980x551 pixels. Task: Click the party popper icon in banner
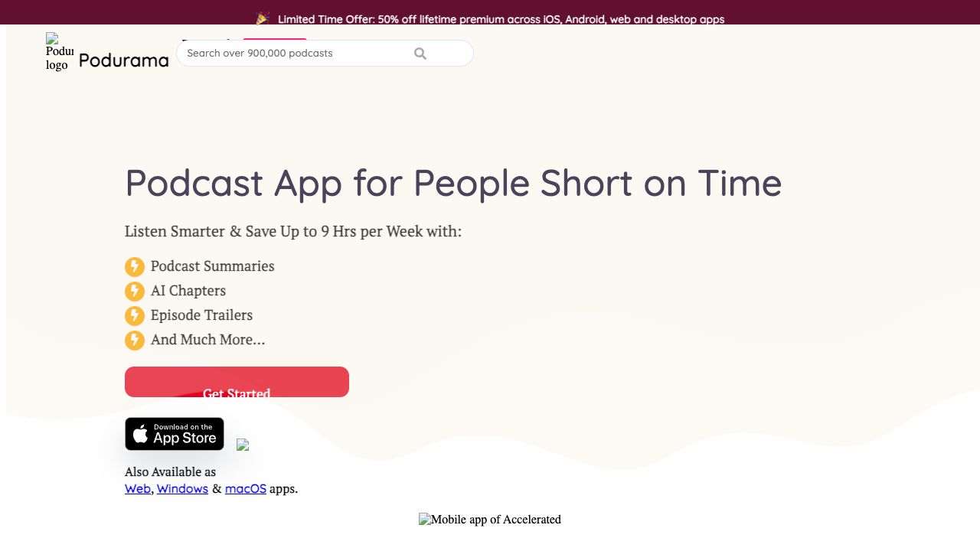coord(263,18)
